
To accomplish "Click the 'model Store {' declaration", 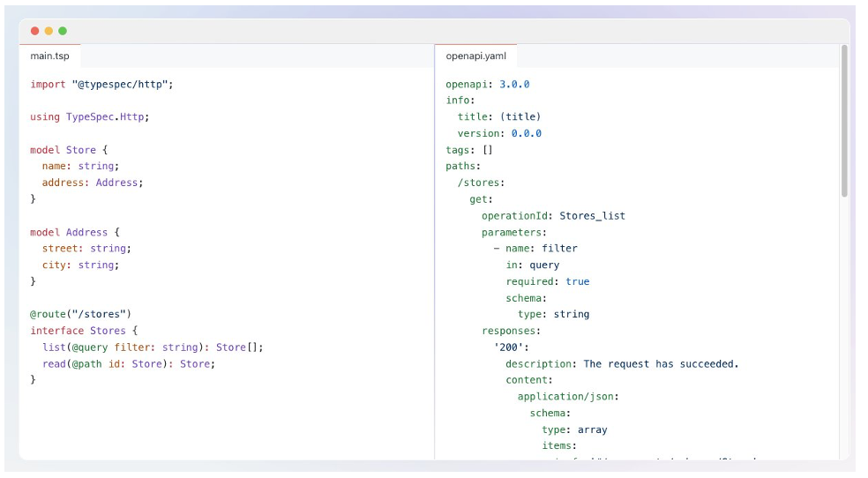I will 69,150.
